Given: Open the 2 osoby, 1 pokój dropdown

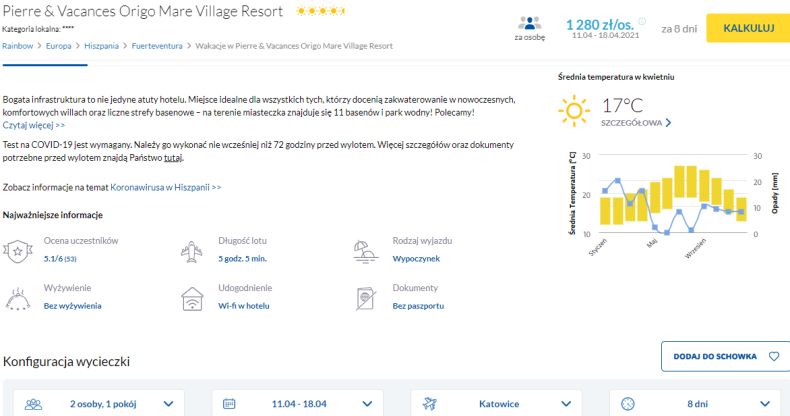Looking at the screenshot, I should [99, 404].
